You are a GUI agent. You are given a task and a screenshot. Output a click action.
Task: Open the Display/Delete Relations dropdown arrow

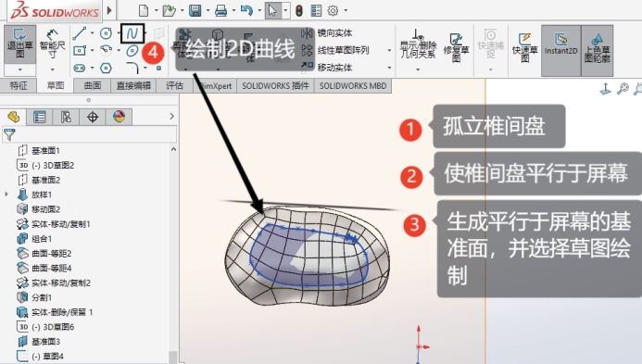coord(418,69)
